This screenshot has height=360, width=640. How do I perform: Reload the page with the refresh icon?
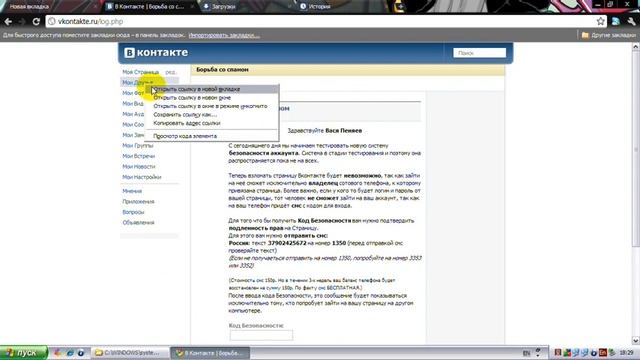(x=36, y=22)
